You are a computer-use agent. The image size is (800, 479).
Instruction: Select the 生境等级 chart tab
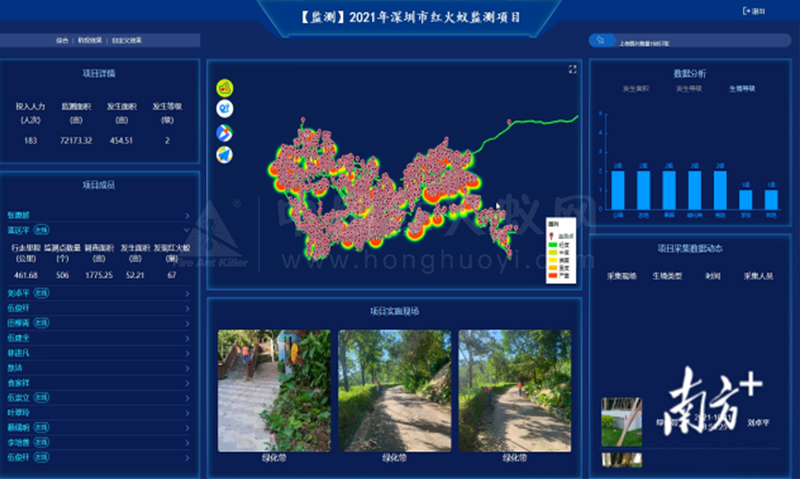click(741, 89)
